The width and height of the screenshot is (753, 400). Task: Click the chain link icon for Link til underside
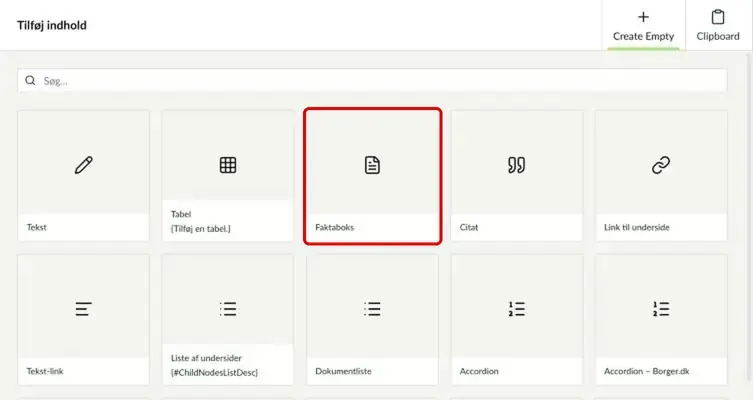(661, 165)
